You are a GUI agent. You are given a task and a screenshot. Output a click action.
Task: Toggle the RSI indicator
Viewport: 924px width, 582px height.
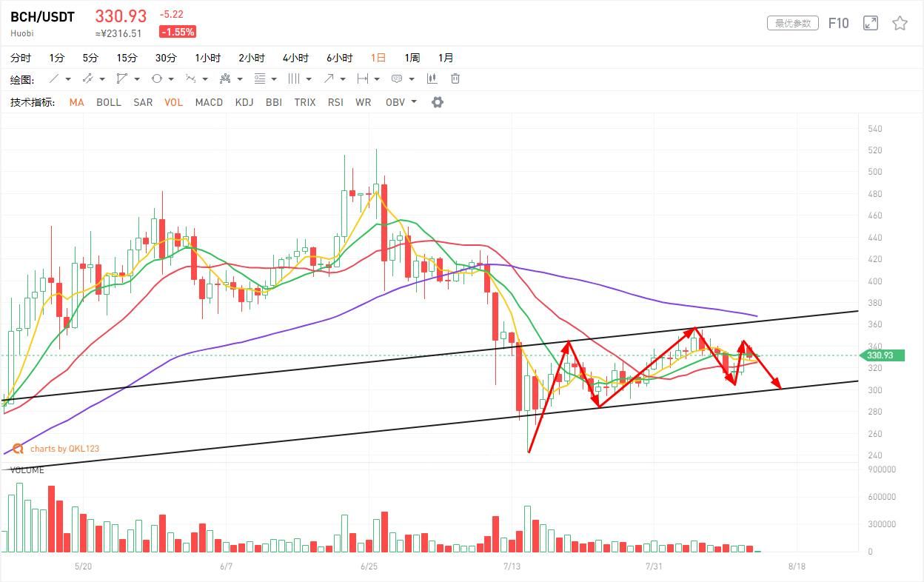[x=335, y=102]
